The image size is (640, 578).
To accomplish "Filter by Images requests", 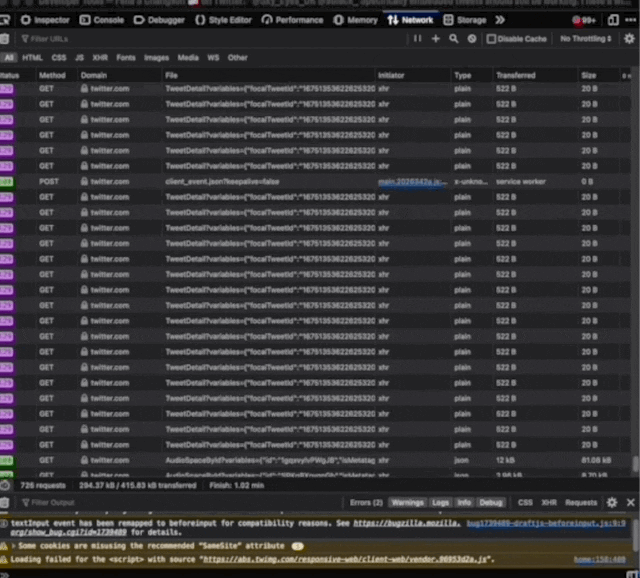I will point(156,58).
